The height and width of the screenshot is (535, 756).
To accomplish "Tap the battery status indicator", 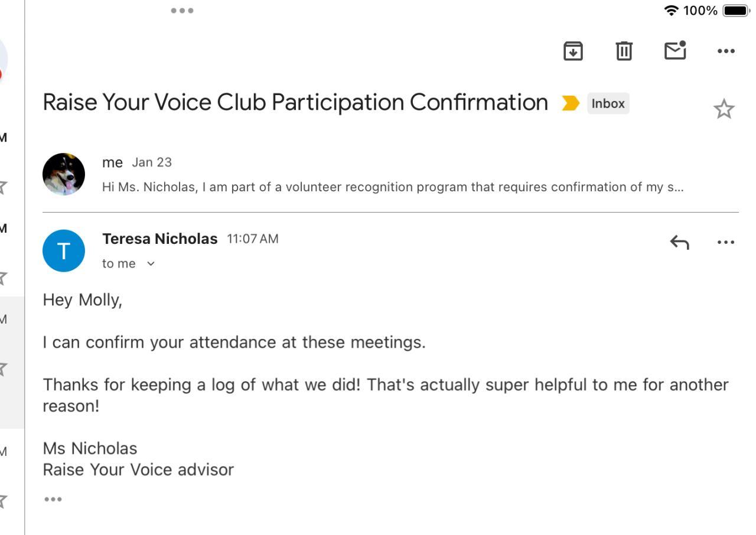I will 735,11.
